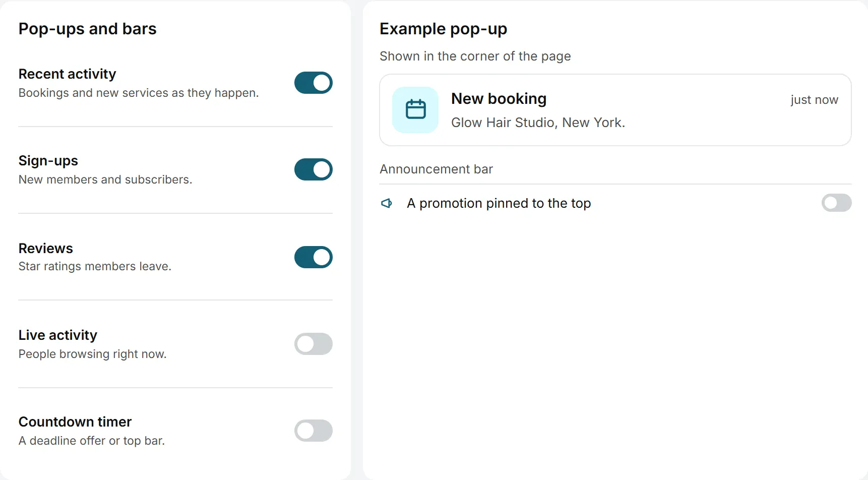Click 'Bookings and new services as they happen.'
The image size is (868, 480).
click(x=139, y=93)
